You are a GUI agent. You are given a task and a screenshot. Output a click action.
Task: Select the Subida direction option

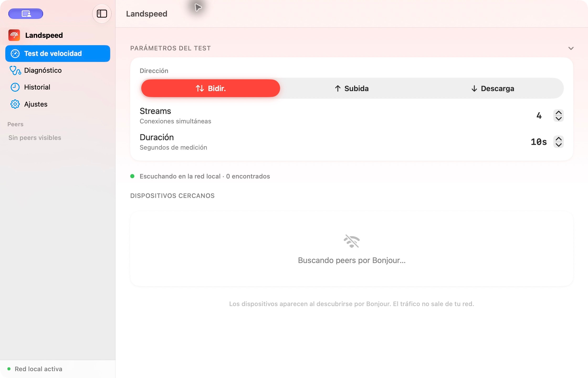[x=351, y=88]
